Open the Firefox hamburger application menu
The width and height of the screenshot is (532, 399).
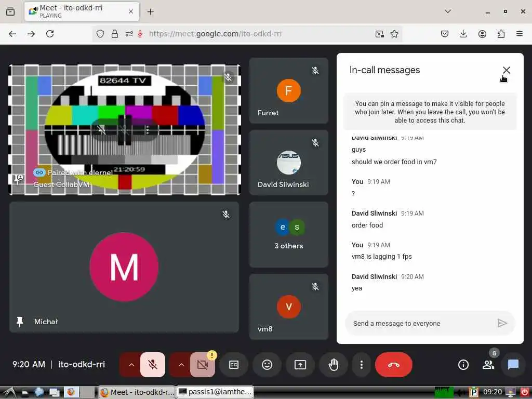[x=520, y=34]
